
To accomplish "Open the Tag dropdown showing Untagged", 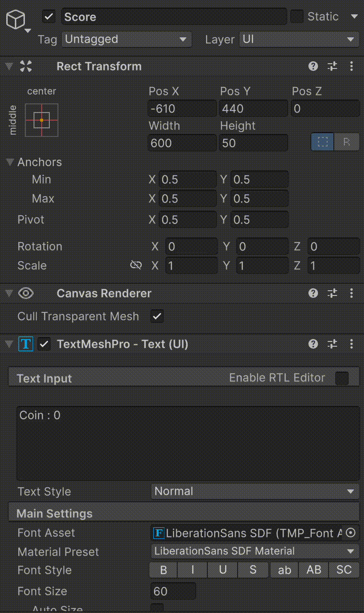I will coord(126,39).
